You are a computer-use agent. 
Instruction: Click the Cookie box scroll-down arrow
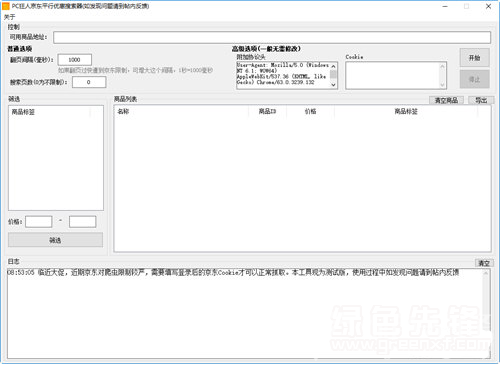point(442,85)
